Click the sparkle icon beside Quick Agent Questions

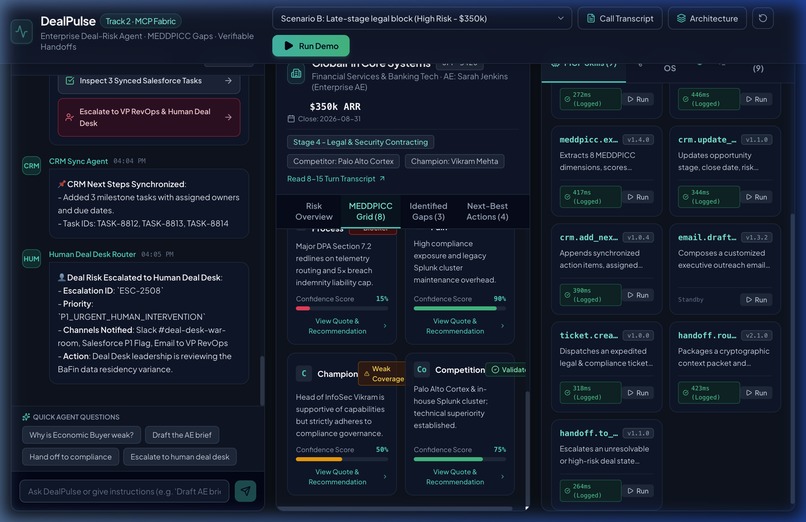(x=26, y=417)
